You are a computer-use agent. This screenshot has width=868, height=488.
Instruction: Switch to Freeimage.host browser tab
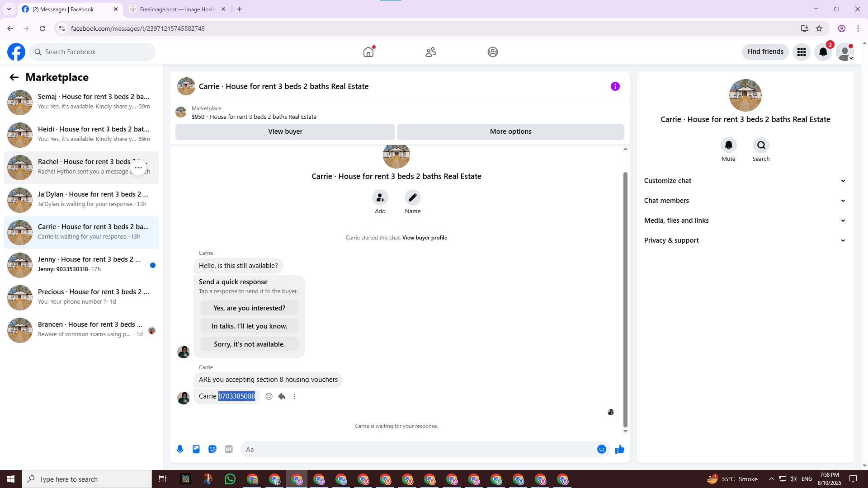[x=177, y=9]
